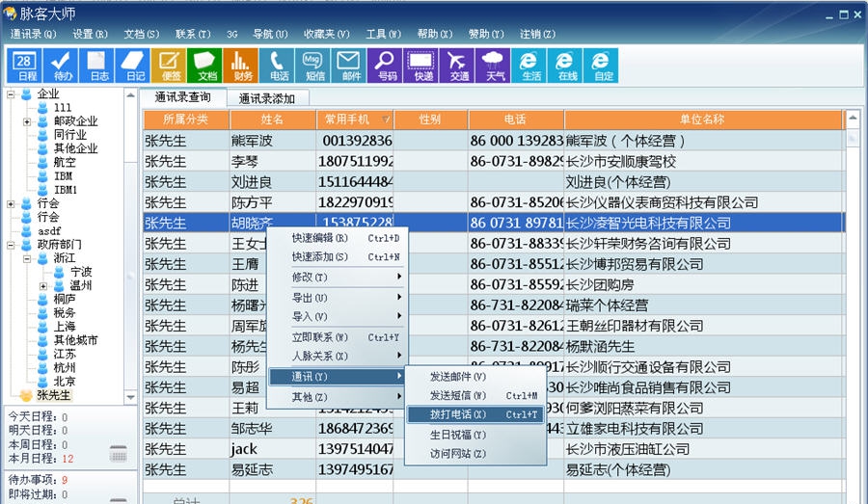Open the 便签 sticky note toolbar icon

point(168,66)
